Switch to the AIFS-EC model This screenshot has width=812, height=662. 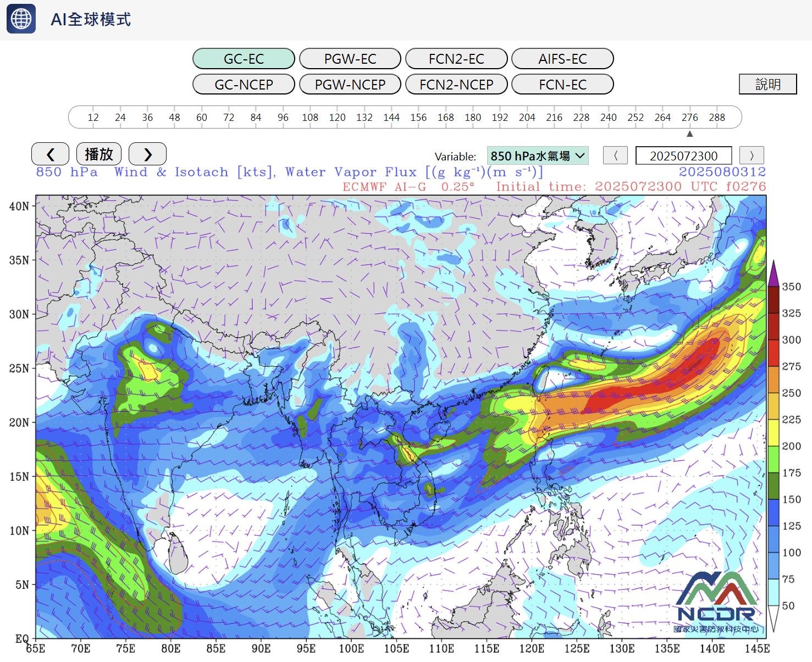[x=562, y=59]
